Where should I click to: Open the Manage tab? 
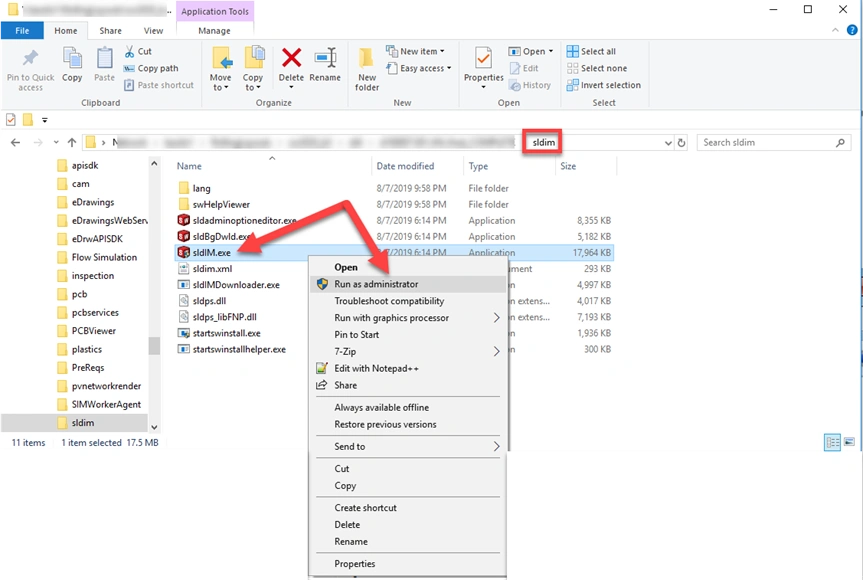click(x=214, y=31)
